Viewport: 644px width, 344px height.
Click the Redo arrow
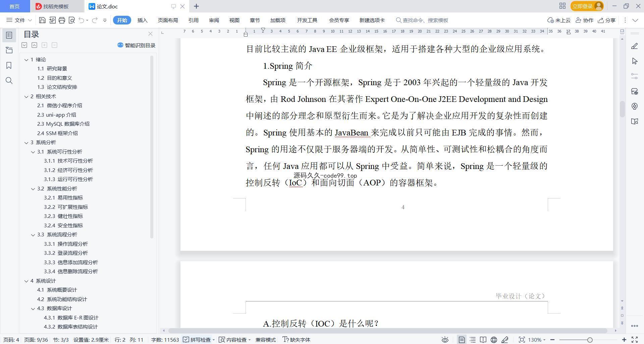coord(95,20)
